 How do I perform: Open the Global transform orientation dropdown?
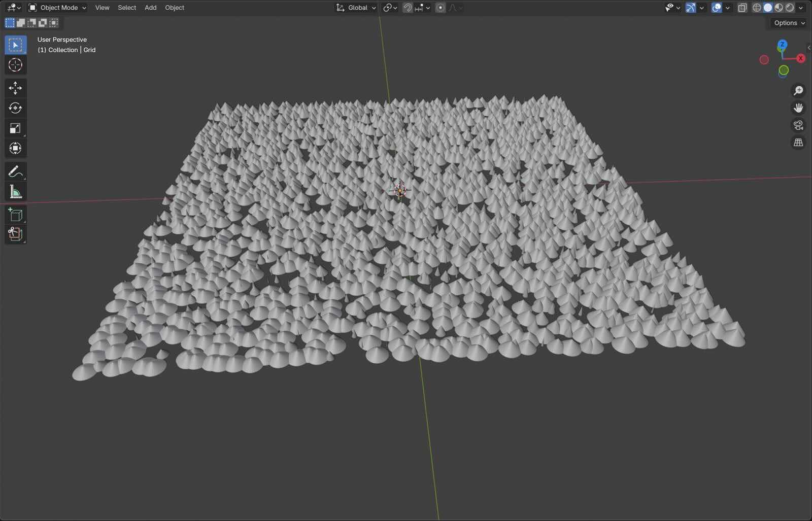click(356, 8)
